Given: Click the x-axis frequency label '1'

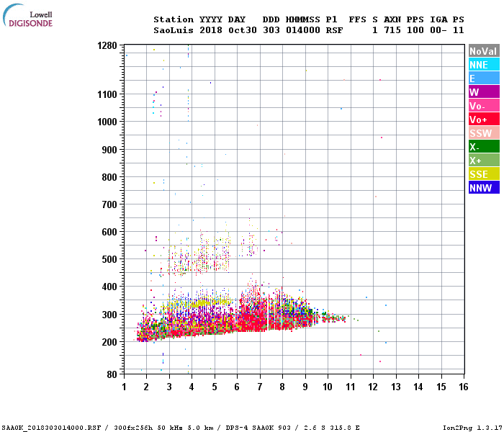Looking at the screenshot, I should tap(124, 387).
